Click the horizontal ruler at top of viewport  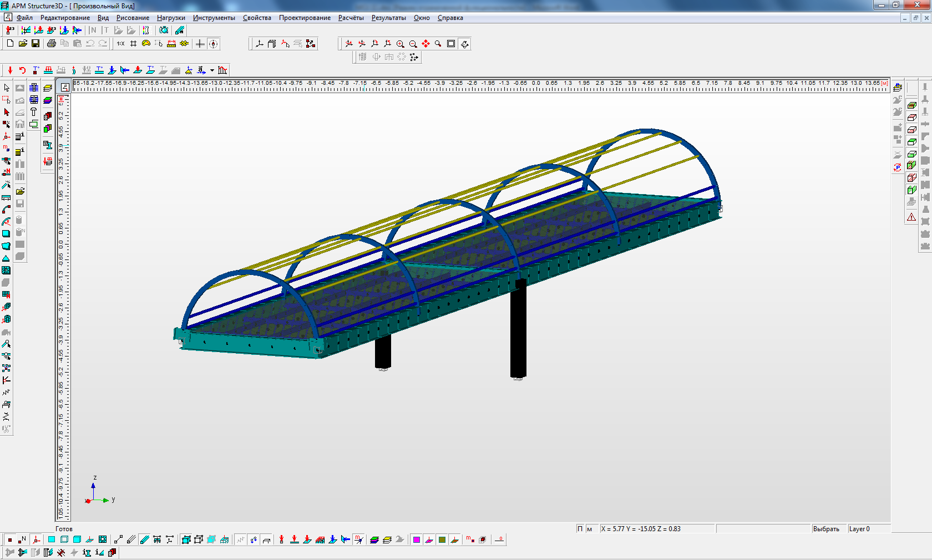[480, 85]
